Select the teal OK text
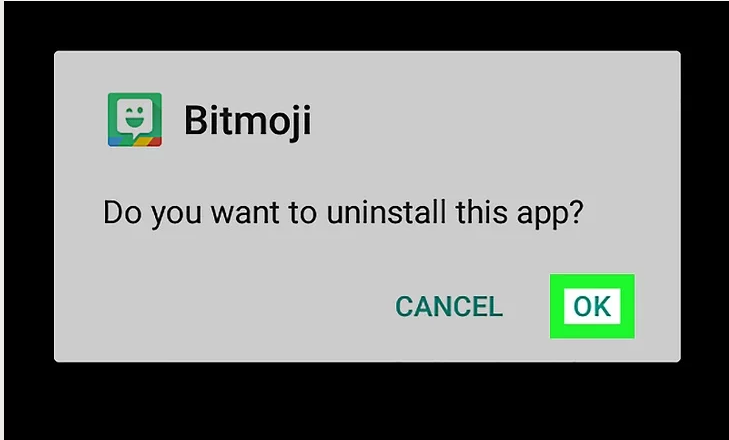Screen dimensions: 729x440 [x=592, y=306]
